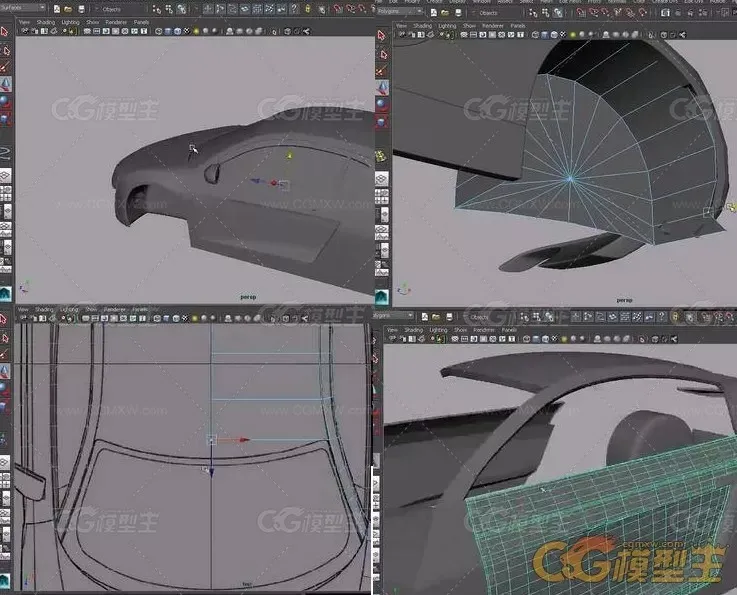This screenshot has height=595, width=737.
Task: Open Panels menu in top-left viewport
Action: [141, 22]
